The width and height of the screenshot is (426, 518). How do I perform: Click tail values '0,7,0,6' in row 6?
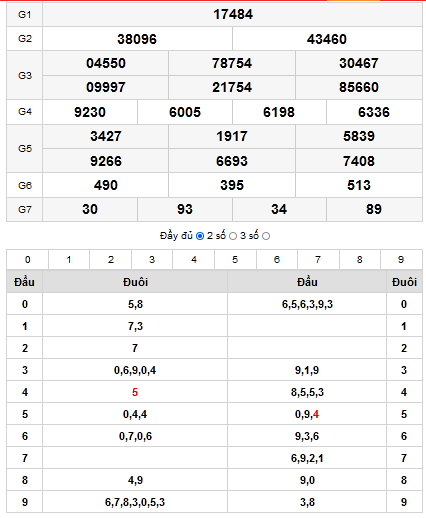tap(135, 436)
